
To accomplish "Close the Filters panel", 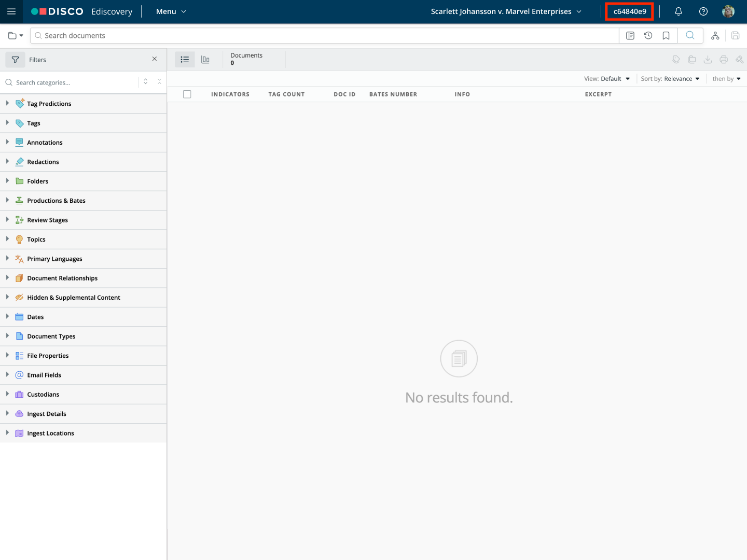I will [x=155, y=59].
